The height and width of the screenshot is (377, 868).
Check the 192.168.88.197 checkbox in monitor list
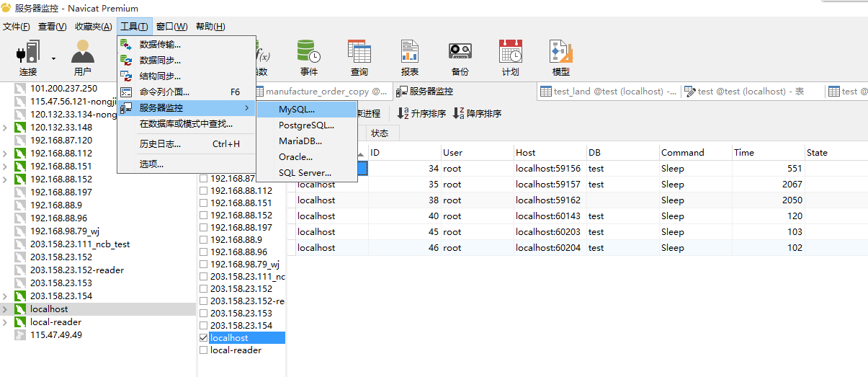[203, 228]
